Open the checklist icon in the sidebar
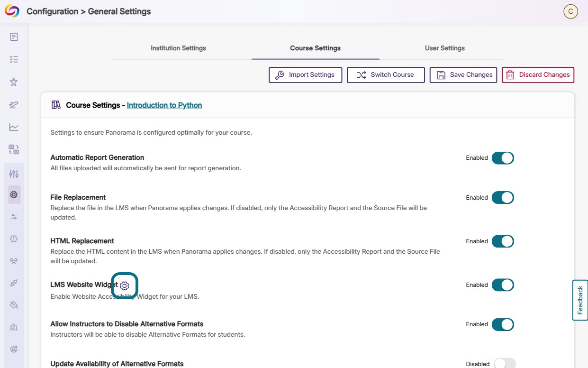This screenshot has height=368, width=588. [14, 59]
